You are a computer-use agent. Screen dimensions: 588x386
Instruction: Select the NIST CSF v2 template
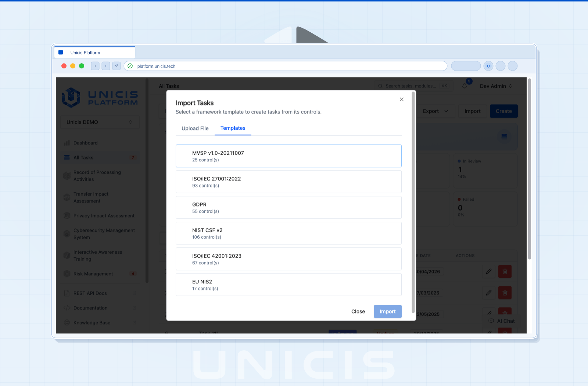[x=288, y=233]
